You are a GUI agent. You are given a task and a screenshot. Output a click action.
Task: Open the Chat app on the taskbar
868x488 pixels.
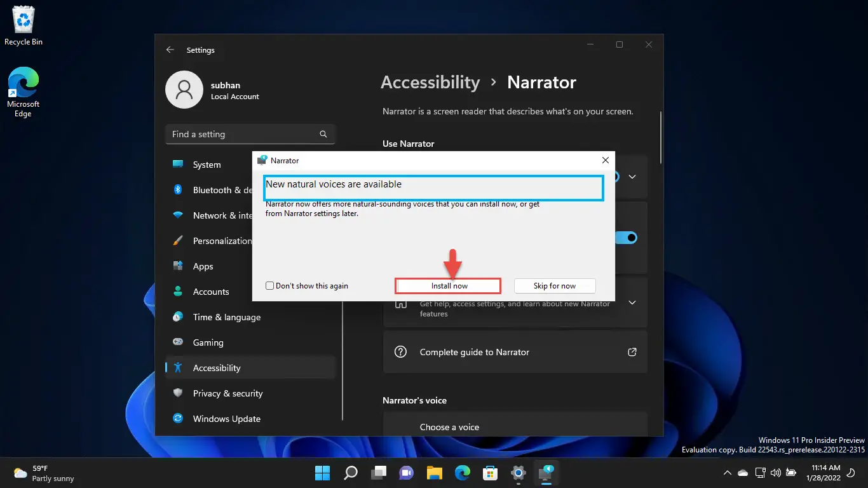407,473
